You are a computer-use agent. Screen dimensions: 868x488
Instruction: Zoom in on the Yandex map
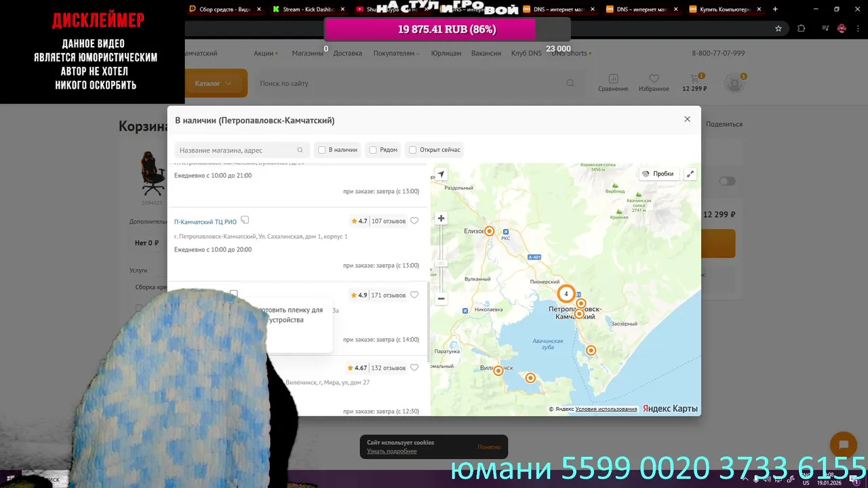point(441,218)
